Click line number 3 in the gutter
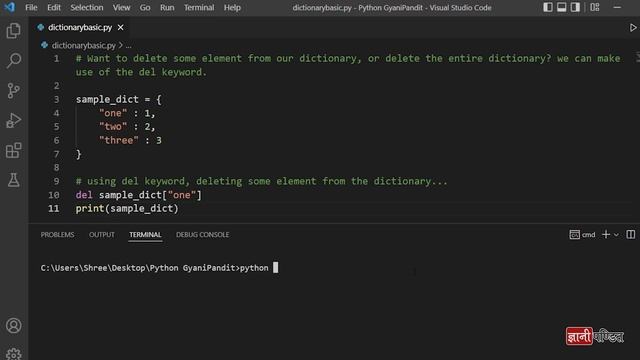This screenshot has width=640, height=360. (x=56, y=99)
